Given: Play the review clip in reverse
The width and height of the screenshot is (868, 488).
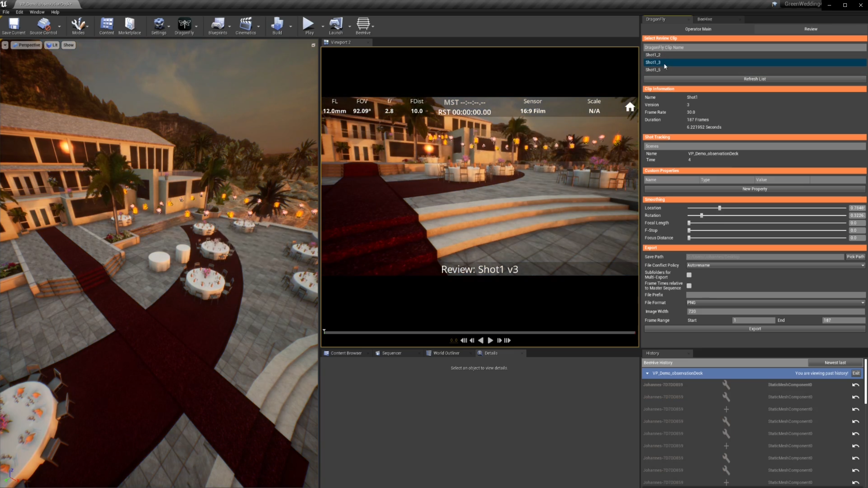Looking at the screenshot, I should click(481, 340).
